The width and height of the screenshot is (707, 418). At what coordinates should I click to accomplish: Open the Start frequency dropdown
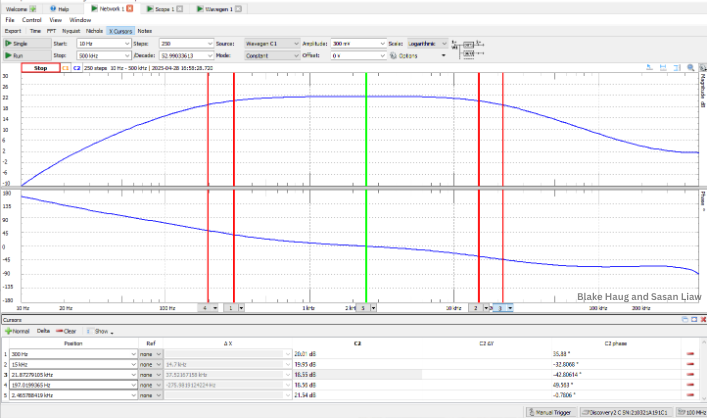point(127,44)
